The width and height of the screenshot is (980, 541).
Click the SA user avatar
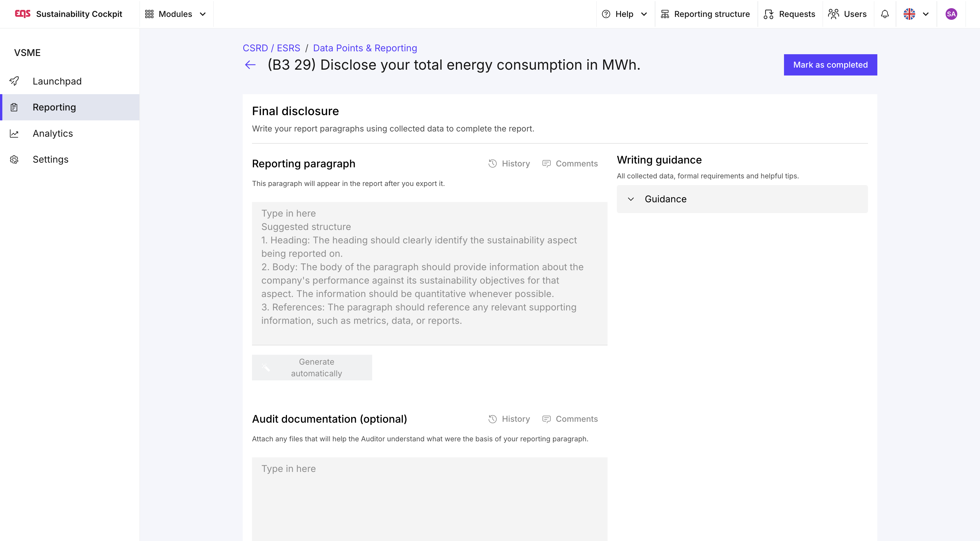(951, 14)
